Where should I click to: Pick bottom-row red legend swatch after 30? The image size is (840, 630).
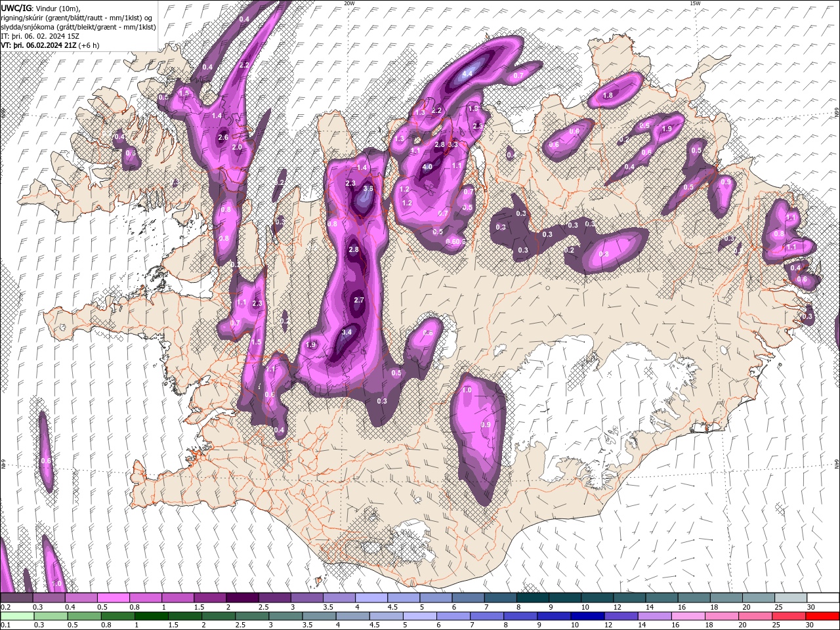[823, 616]
